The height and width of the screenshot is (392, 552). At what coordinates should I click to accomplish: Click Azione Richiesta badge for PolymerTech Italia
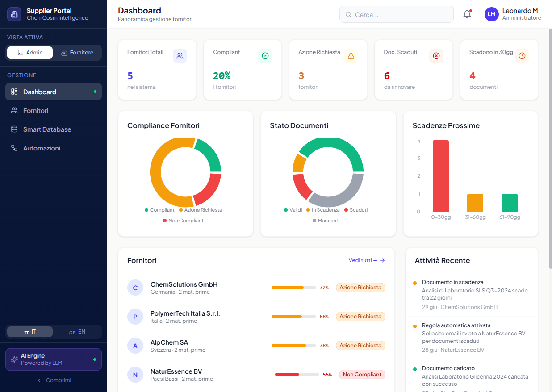[360, 317]
